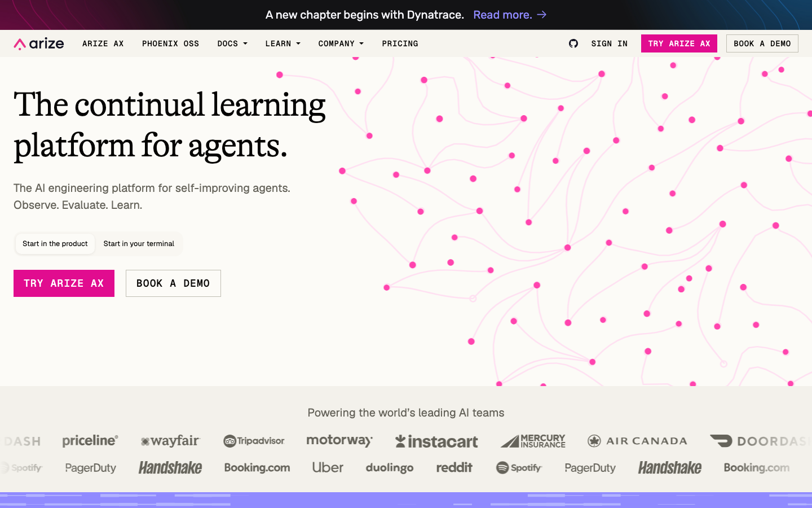Viewport: 812px width, 508px height.
Task: Click the DoorDash logo
Action: click(x=761, y=441)
